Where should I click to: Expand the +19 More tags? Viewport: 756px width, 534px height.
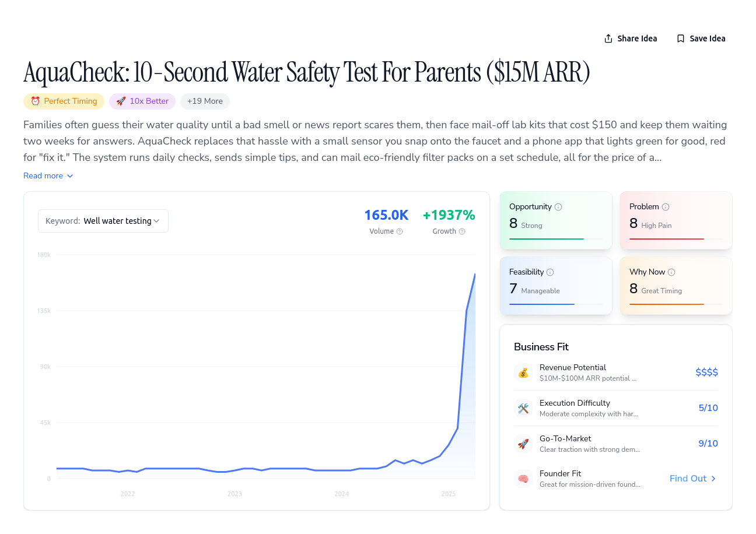[205, 101]
